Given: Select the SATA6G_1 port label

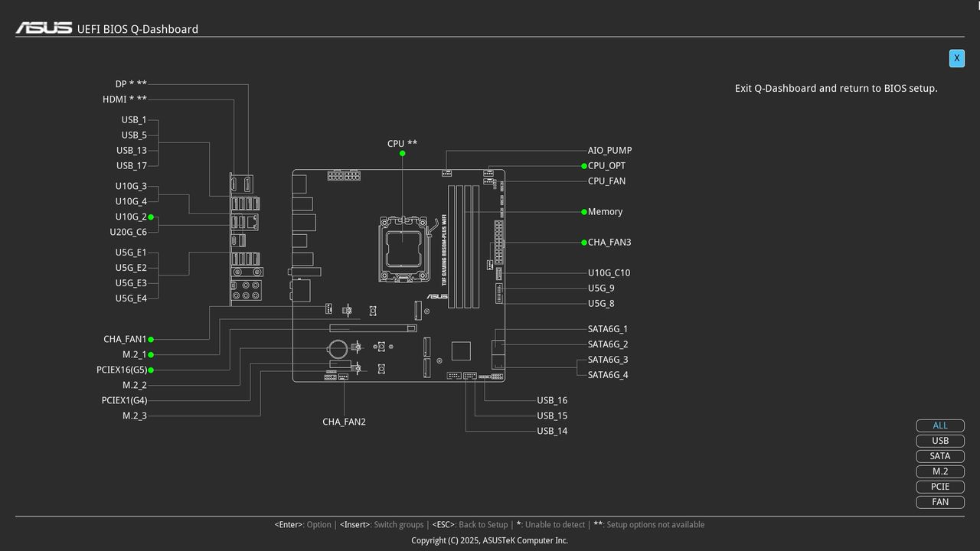Looking at the screenshot, I should (x=607, y=328).
